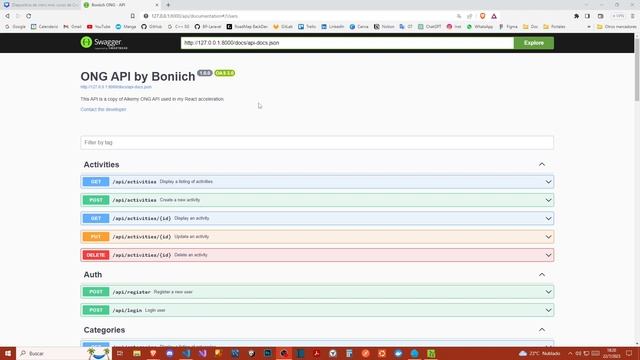Image resolution: width=640 pixels, height=360 pixels.
Task: Click the POST method badge for /api/register
Action: click(96, 292)
